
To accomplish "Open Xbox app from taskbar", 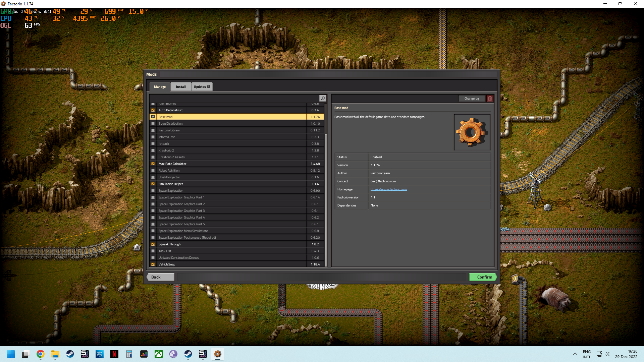I will click(158, 354).
